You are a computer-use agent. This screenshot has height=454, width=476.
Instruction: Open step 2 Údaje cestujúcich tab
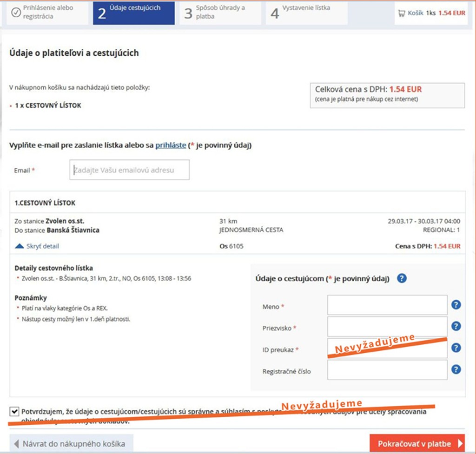click(133, 13)
